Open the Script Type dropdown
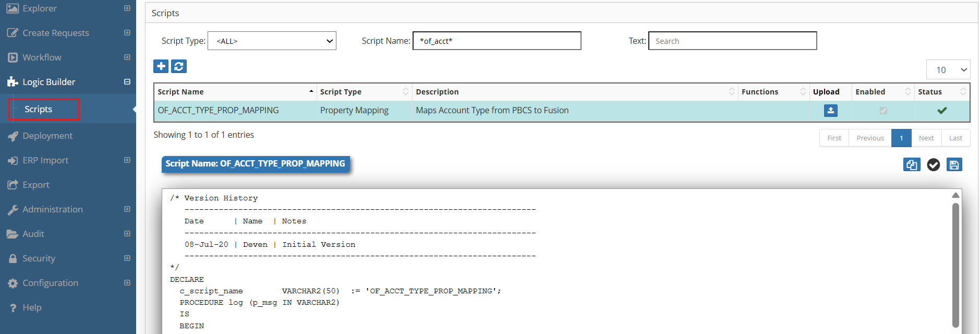Viewport: 980px width, 334px height. pyautogui.click(x=272, y=41)
